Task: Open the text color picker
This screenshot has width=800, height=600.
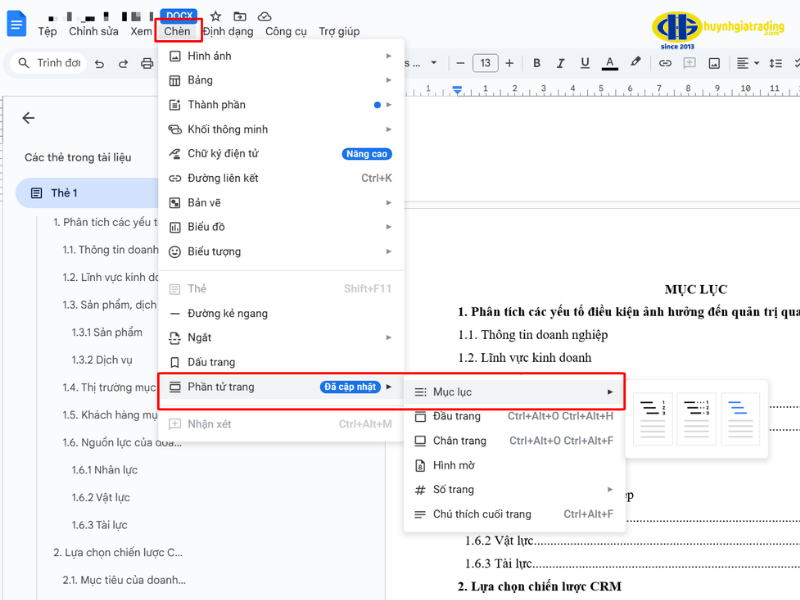Action: click(610, 63)
